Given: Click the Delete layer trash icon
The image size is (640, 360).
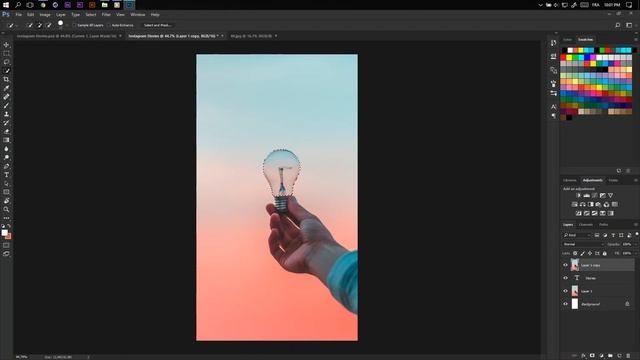Looking at the screenshot, I should pos(628,356).
